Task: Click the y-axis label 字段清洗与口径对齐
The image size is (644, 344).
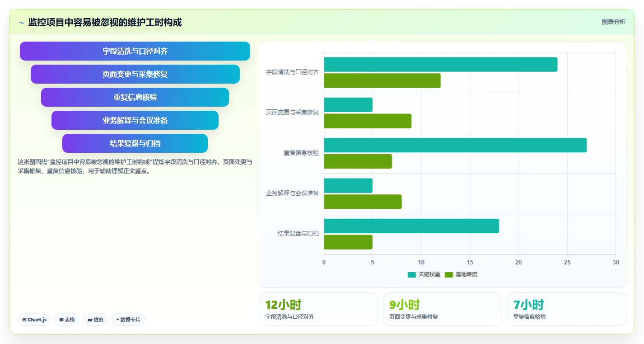Action: pos(292,72)
